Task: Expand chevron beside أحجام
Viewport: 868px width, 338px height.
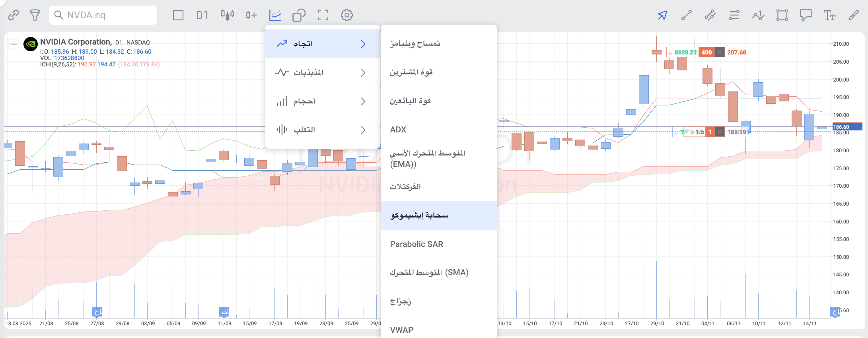Action: point(363,101)
